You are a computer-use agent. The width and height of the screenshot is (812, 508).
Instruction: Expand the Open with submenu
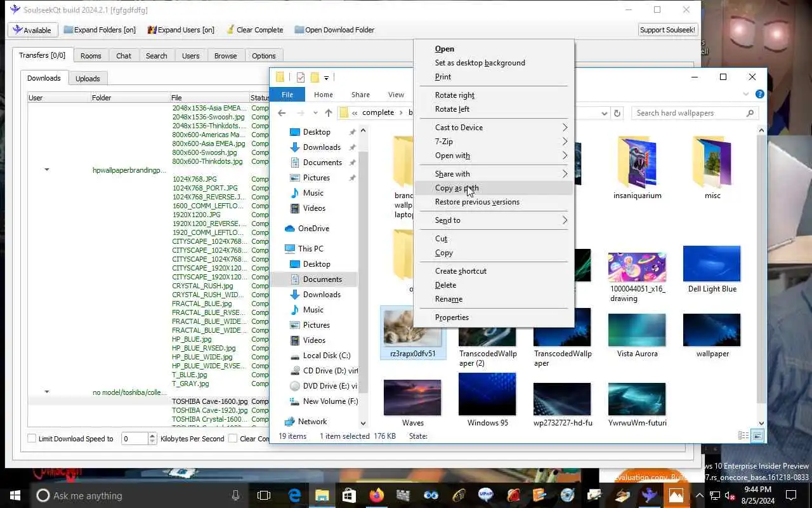click(x=494, y=156)
